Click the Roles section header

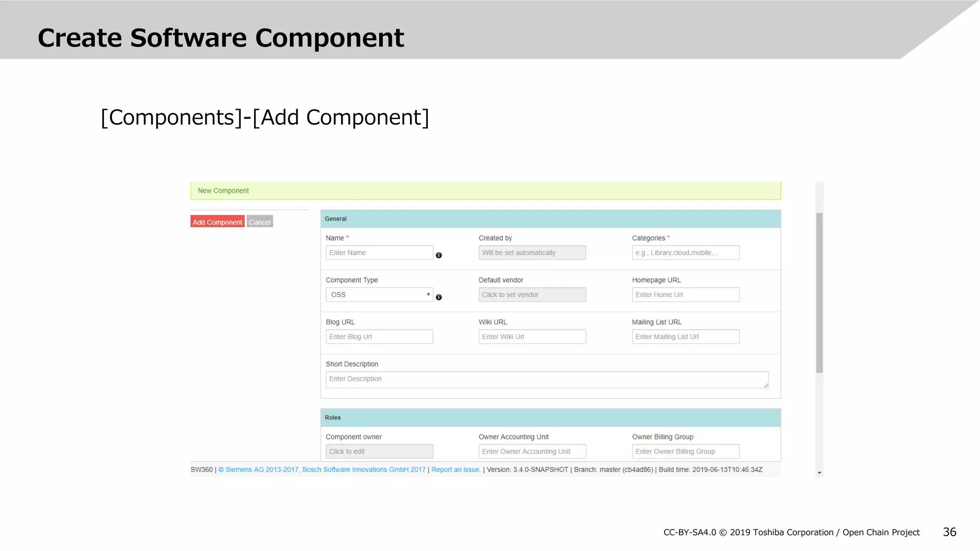tap(551, 418)
